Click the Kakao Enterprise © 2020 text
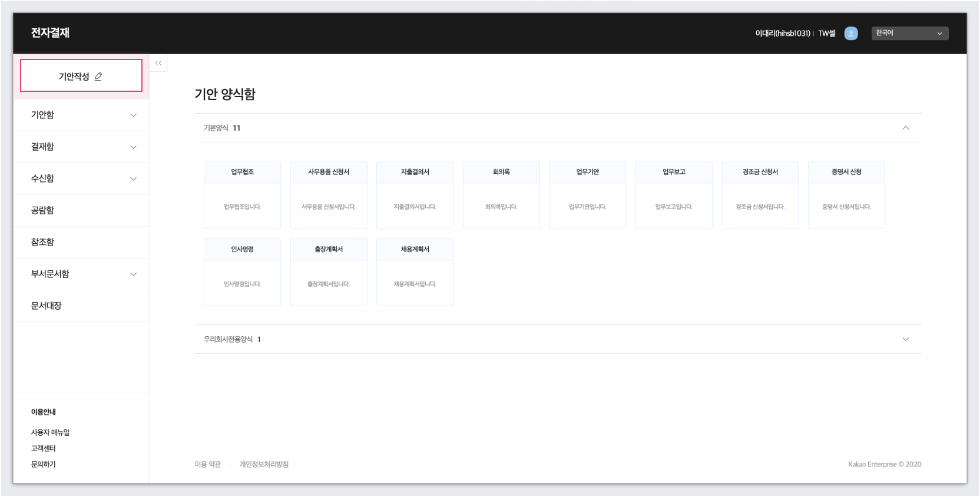Screen dimensions: 980x497 tap(885, 464)
